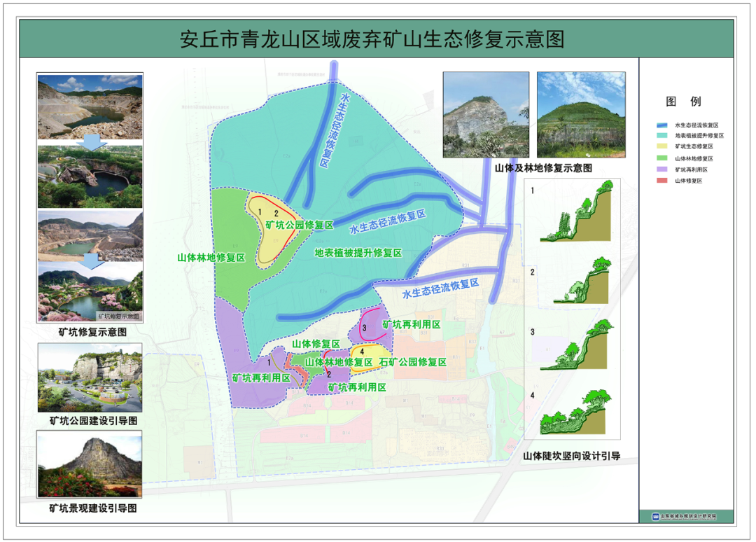Viewport: 756px width, 542px height.
Task: Click map marker 2 inside 矿坑公园修复区
Action: point(276,213)
